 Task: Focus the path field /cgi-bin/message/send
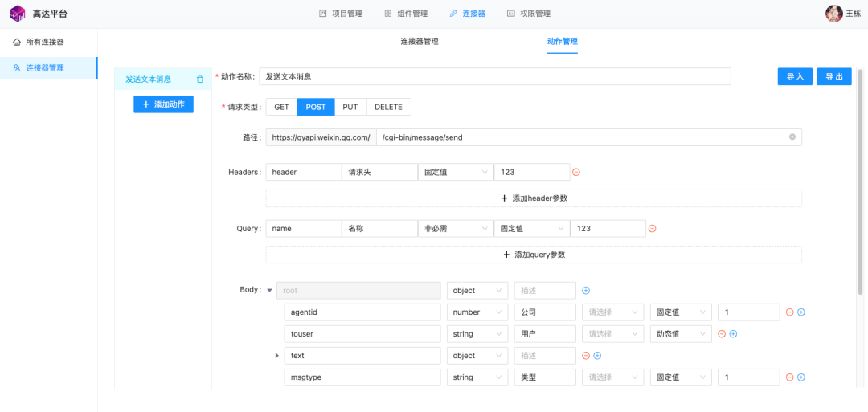pyautogui.click(x=588, y=137)
